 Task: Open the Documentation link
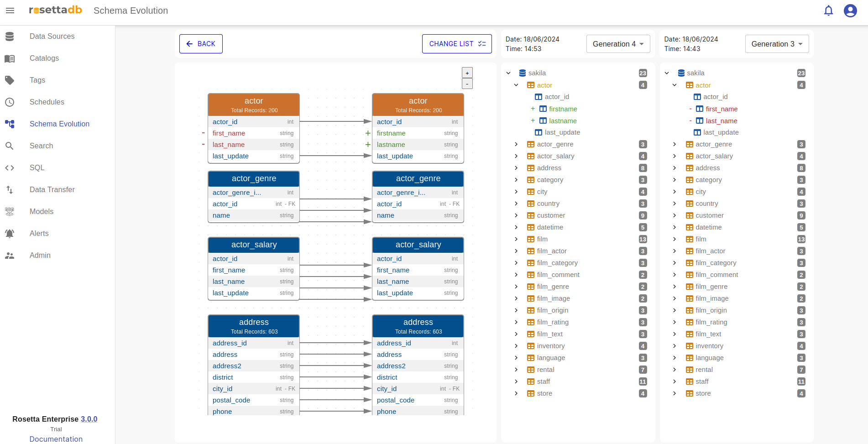(56, 439)
